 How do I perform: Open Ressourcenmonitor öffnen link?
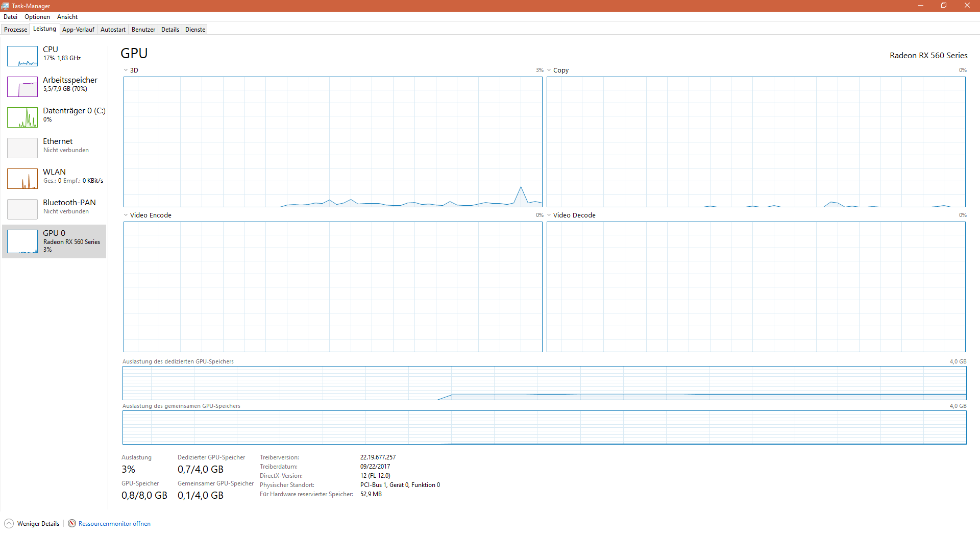point(114,524)
